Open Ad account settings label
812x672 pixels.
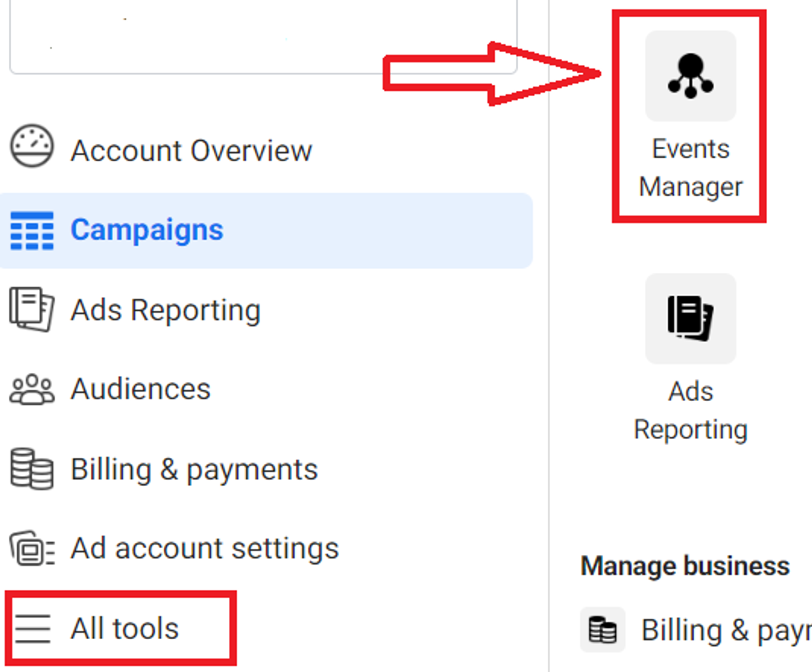click(x=205, y=548)
